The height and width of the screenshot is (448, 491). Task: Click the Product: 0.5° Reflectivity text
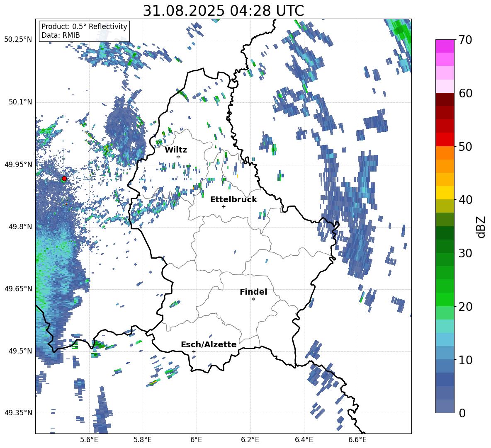[x=84, y=27]
